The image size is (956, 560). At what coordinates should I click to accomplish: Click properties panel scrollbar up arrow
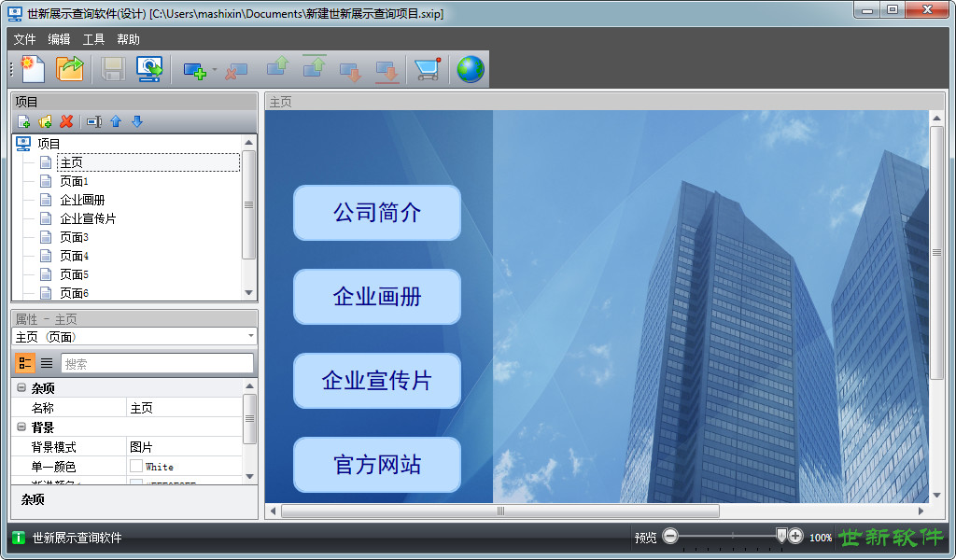point(249,385)
